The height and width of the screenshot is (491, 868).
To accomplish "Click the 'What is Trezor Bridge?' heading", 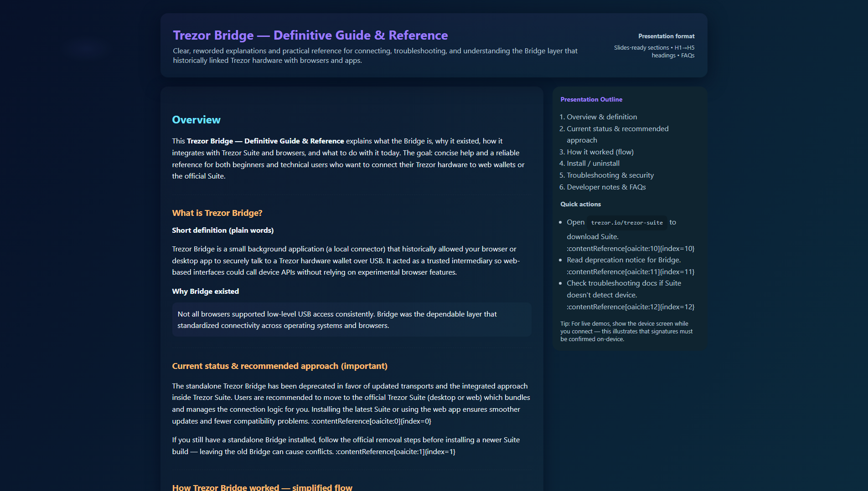I will [217, 213].
